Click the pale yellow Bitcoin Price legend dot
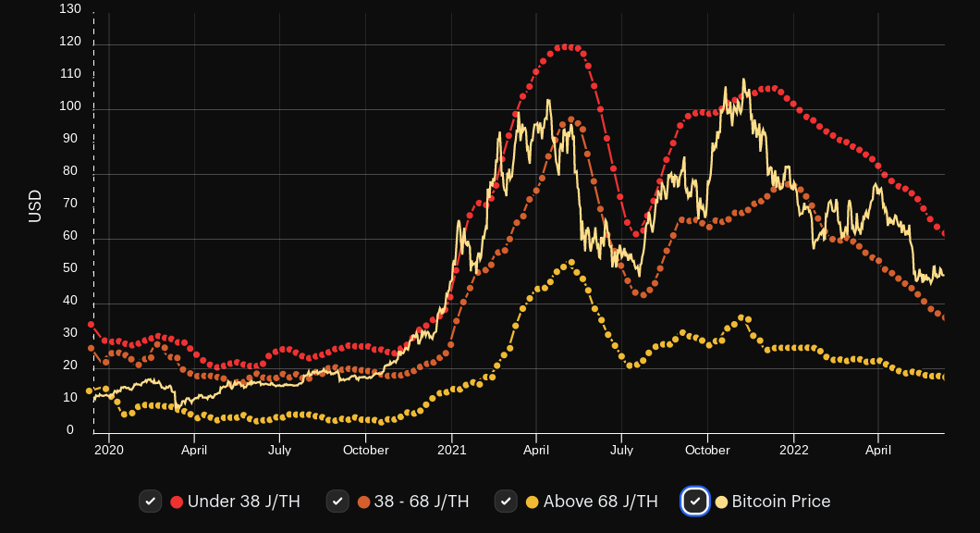 pyautogui.click(x=721, y=502)
